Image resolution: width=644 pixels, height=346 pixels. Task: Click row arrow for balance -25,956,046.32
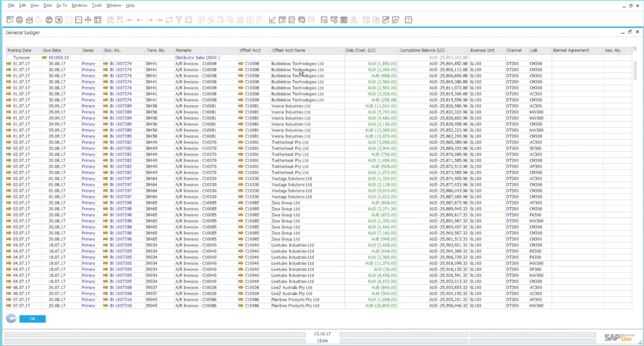click(x=9, y=306)
